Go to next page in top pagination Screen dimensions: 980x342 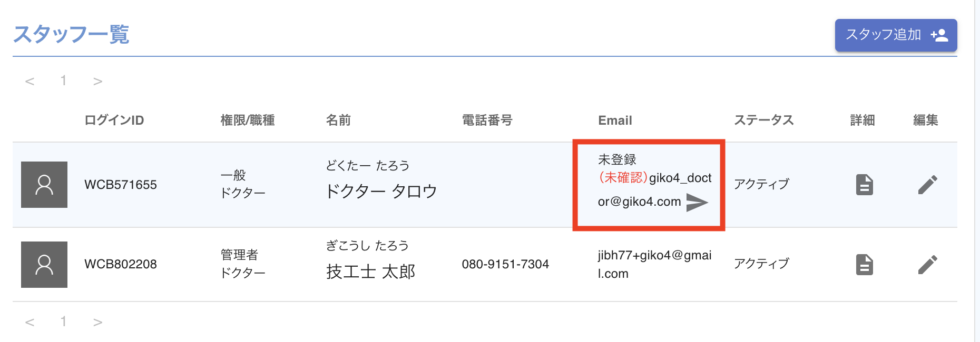(97, 81)
